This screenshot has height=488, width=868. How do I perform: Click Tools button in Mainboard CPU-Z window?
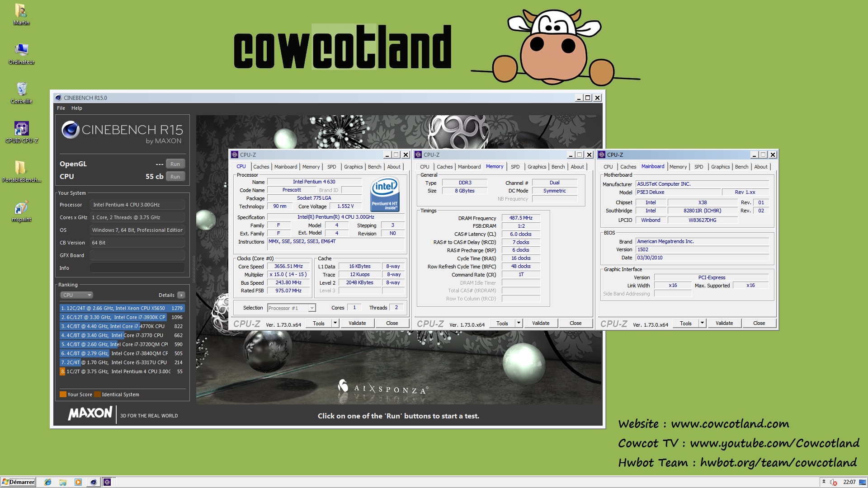pos(686,323)
